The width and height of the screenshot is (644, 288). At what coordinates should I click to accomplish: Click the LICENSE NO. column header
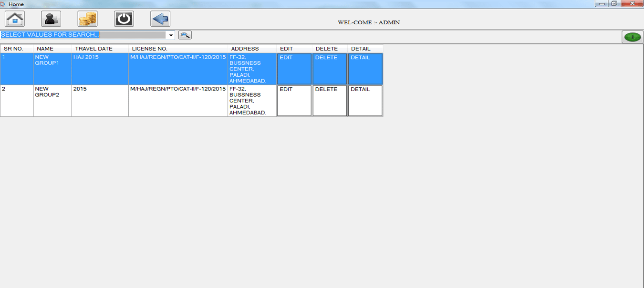(x=178, y=49)
